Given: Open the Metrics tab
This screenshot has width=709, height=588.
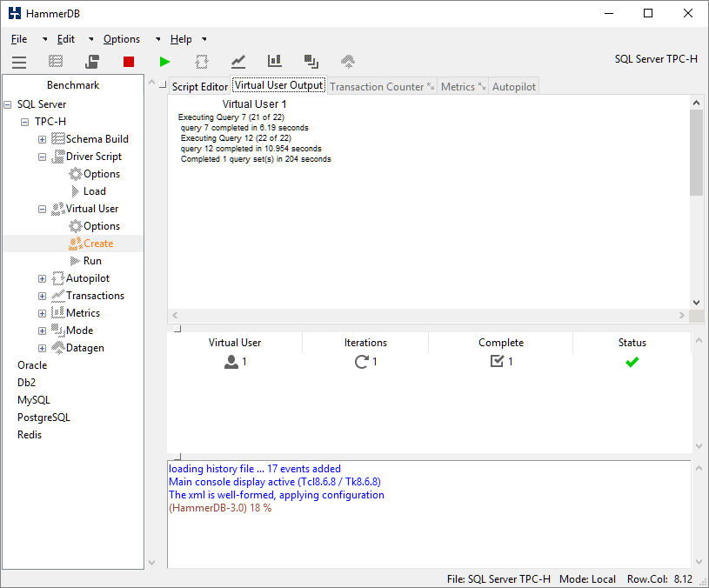Looking at the screenshot, I should 463,87.
